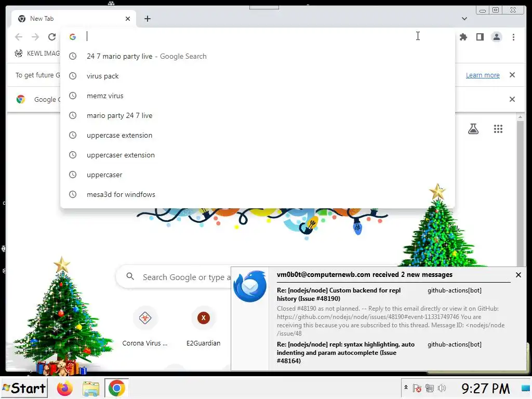Choose mario party 24 7 live suggestion
The image size is (532, 399).
point(258,115)
